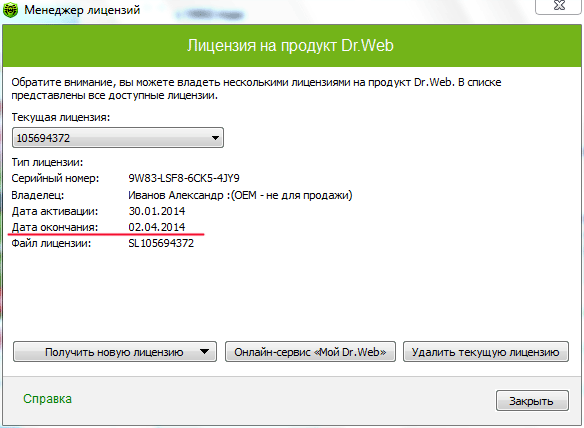
Task: Click the Файл лицензии label
Action: (x=51, y=243)
